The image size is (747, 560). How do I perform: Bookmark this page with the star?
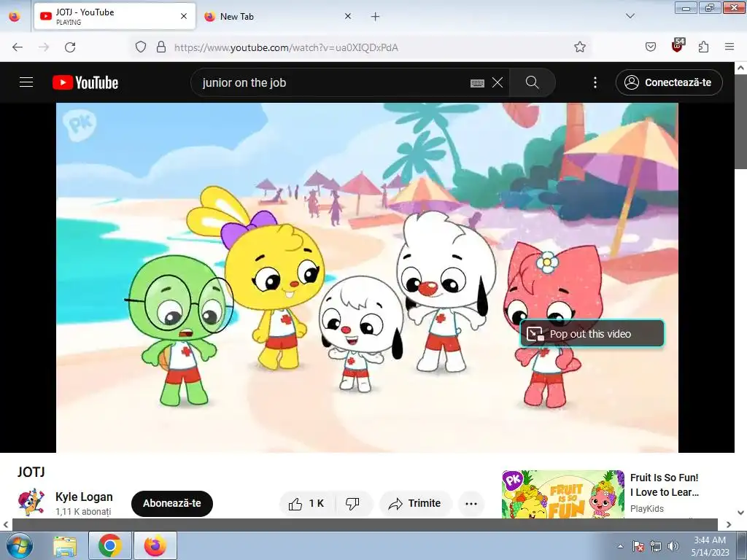tap(580, 47)
